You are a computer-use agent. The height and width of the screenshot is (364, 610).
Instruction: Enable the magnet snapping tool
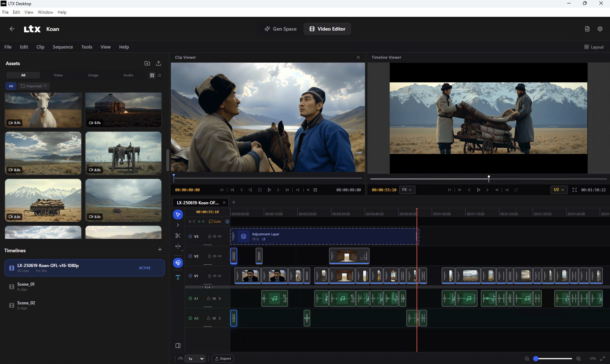(x=178, y=263)
